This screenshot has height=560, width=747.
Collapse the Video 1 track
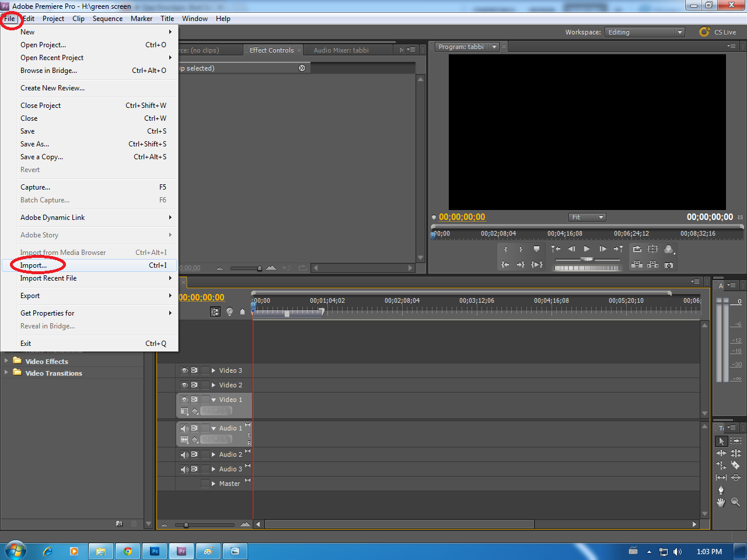tap(214, 400)
